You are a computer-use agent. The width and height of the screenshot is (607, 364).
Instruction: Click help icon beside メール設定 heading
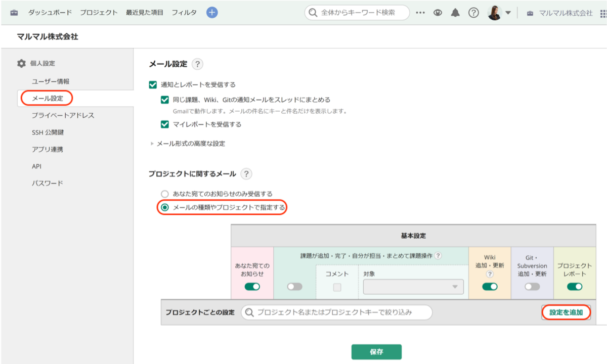coord(197,64)
